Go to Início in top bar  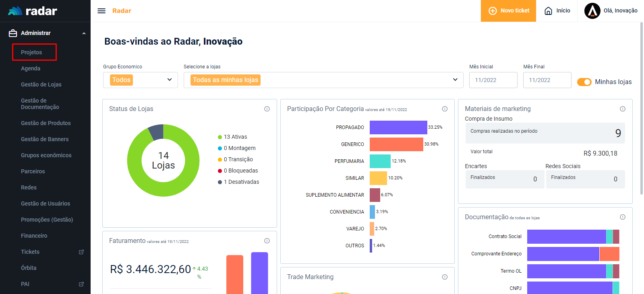[x=557, y=11]
